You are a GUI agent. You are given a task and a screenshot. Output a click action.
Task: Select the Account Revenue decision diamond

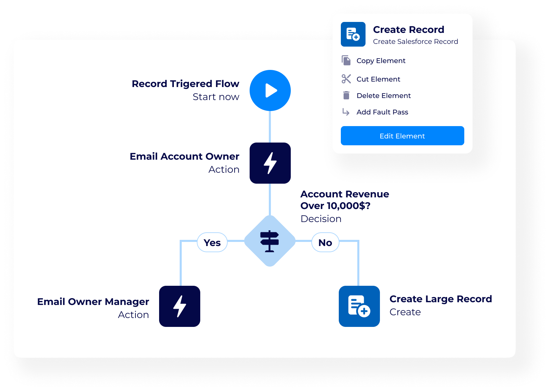pos(270,241)
